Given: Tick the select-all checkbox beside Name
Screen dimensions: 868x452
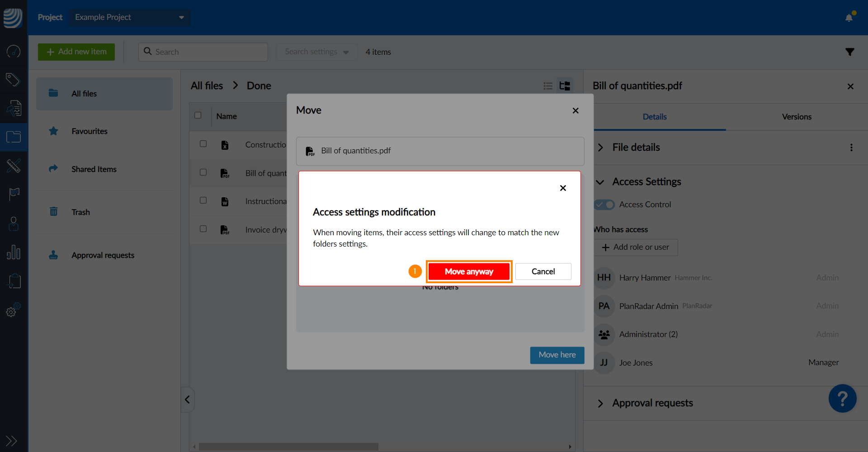Looking at the screenshot, I should 198,115.
